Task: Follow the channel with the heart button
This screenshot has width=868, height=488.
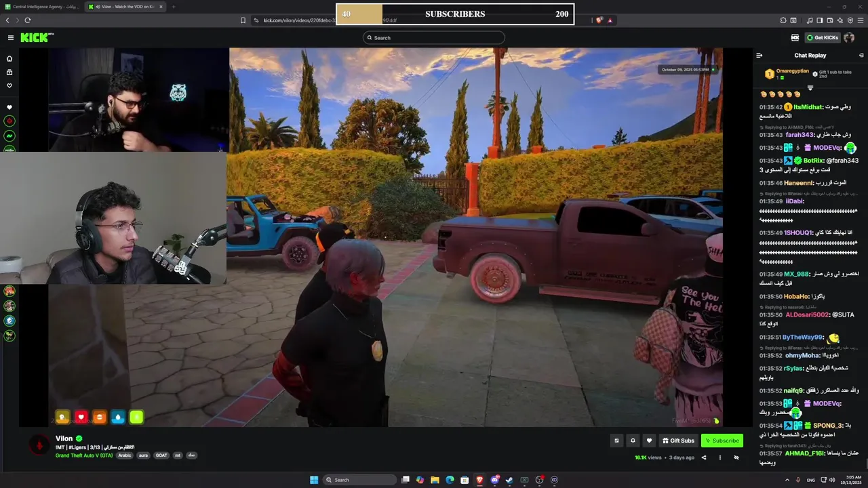Action: [x=649, y=441]
